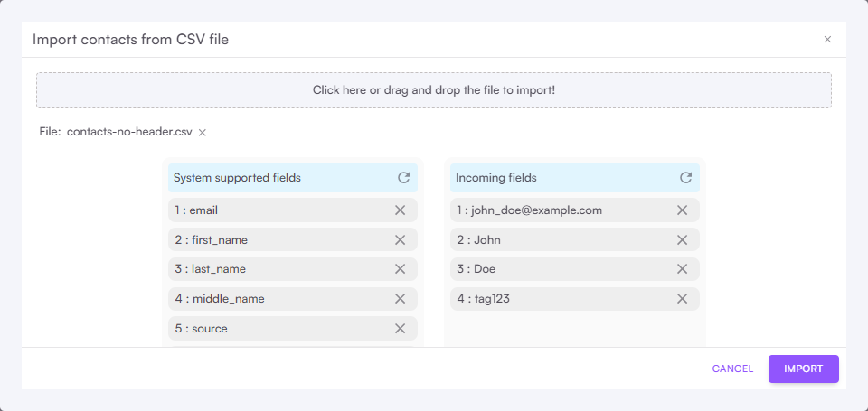This screenshot has height=411, width=868.
Task: Remove the source system field
Action: pyautogui.click(x=400, y=329)
